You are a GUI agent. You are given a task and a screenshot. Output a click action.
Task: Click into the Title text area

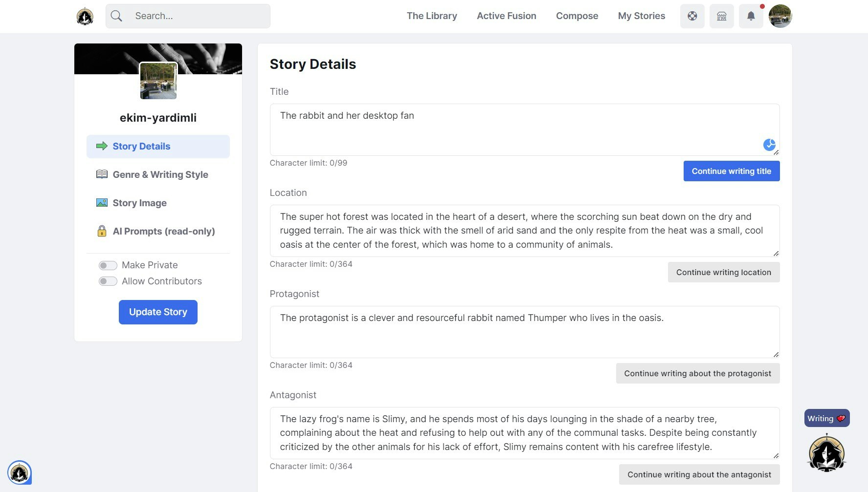point(525,130)
